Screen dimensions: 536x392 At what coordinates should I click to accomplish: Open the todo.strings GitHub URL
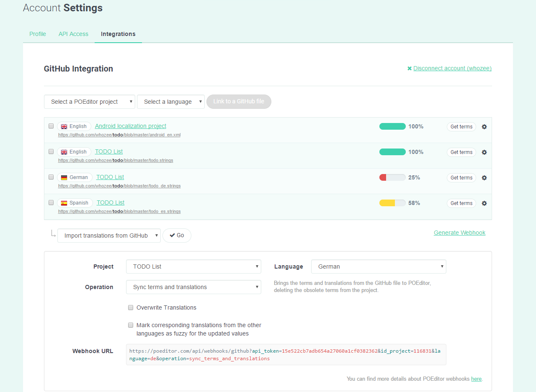click(116, 161)
